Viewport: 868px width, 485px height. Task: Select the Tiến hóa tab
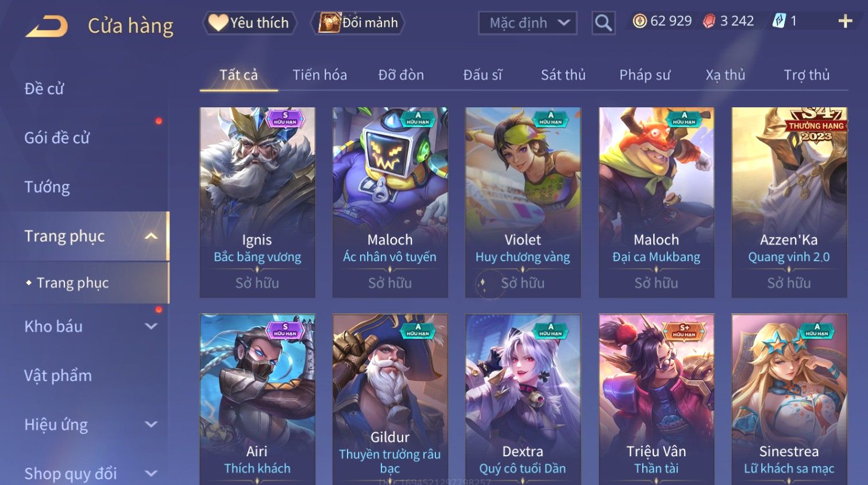tap(319, 75)
